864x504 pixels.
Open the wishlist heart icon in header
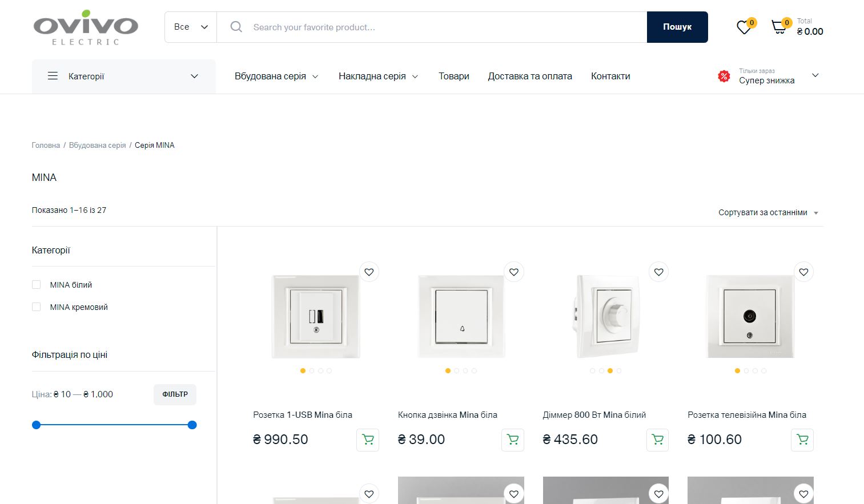(x=744, y=27)
